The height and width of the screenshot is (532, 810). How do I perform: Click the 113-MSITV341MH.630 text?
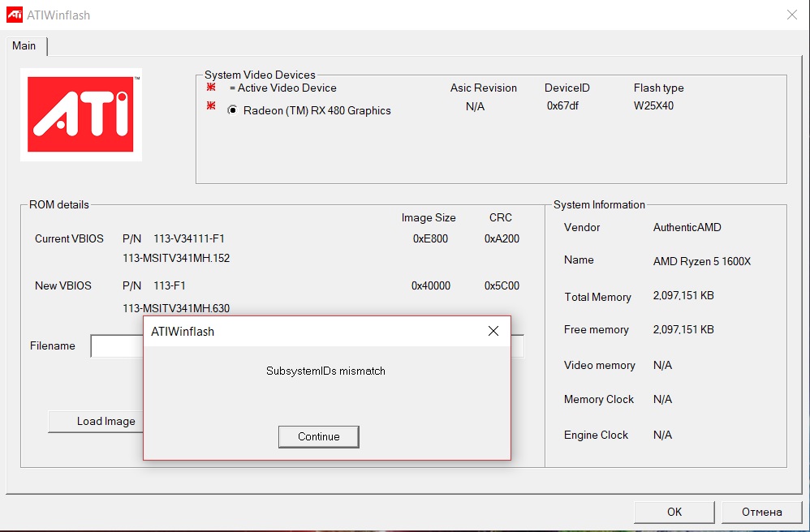(x=176, y=308)
